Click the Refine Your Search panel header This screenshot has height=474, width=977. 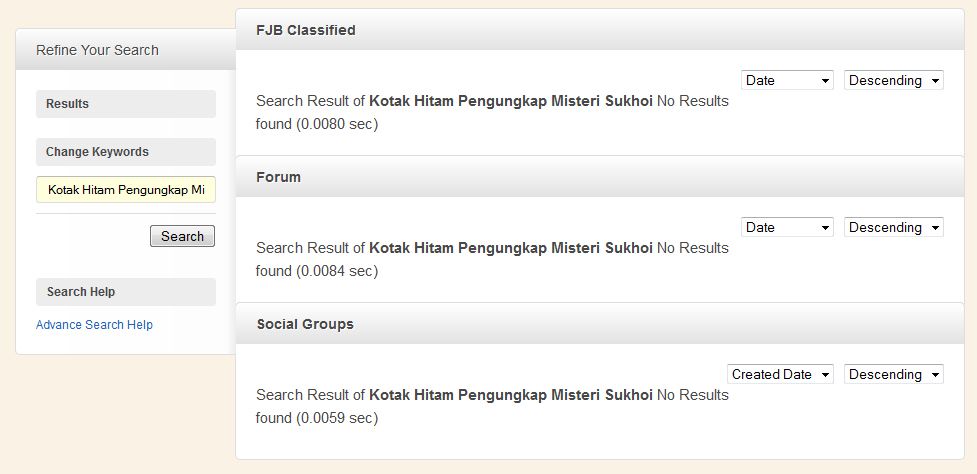point(126,50)
